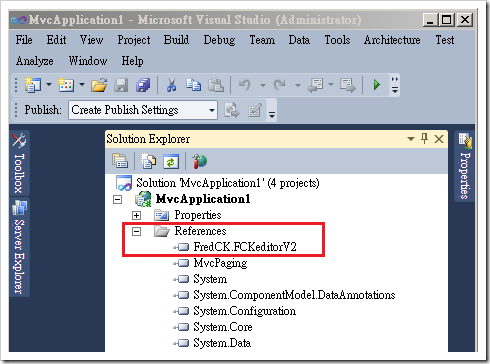This screenshot has width=490, height=364.
Task: Open the Properties side tab on right
Action: point(465,166)
